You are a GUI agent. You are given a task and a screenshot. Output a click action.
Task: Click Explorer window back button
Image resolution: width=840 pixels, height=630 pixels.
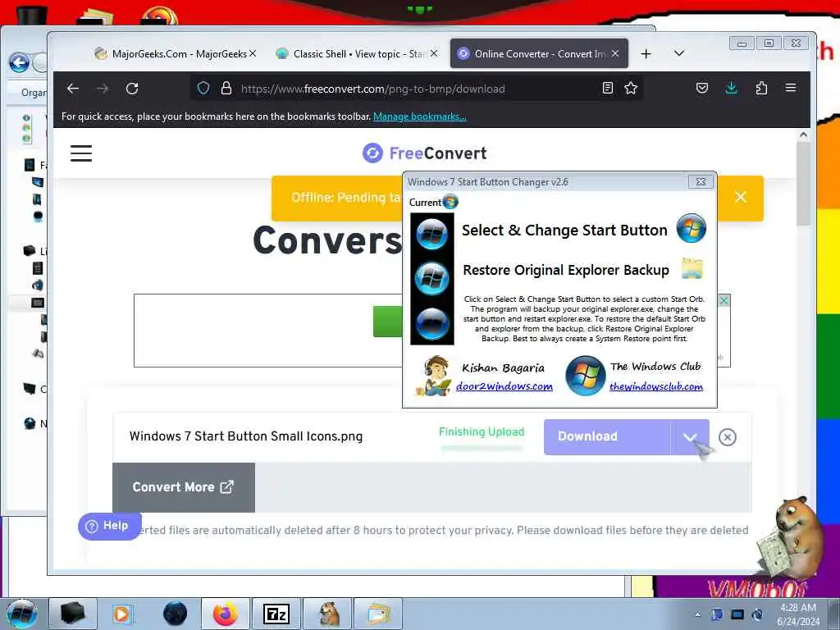[x=20, y=62]
